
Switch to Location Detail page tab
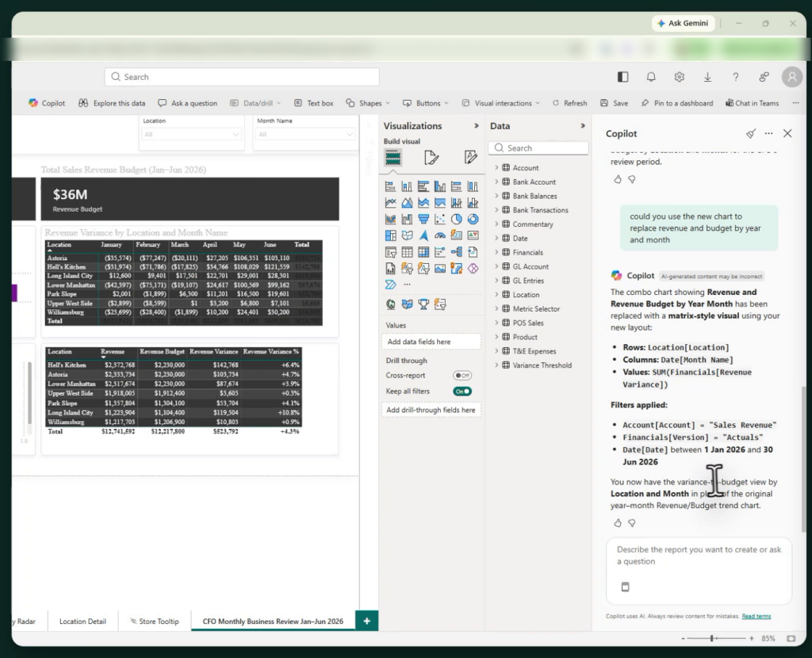coord(82,622)
